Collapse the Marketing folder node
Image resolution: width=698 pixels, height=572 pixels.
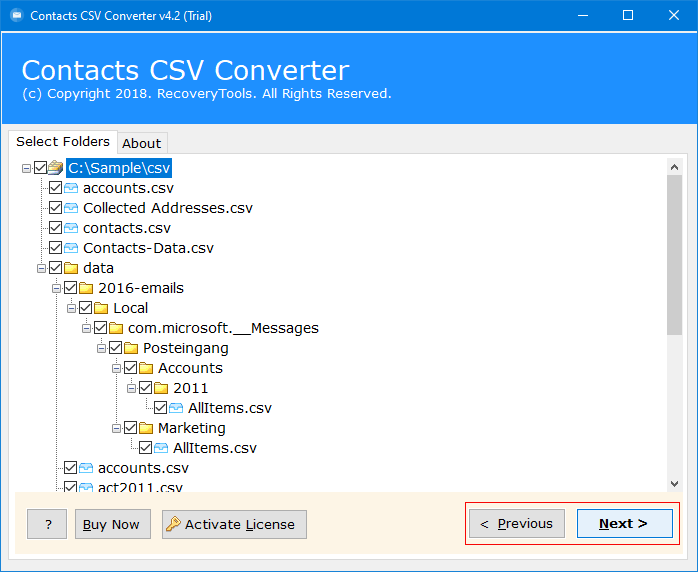coord(117,428)
